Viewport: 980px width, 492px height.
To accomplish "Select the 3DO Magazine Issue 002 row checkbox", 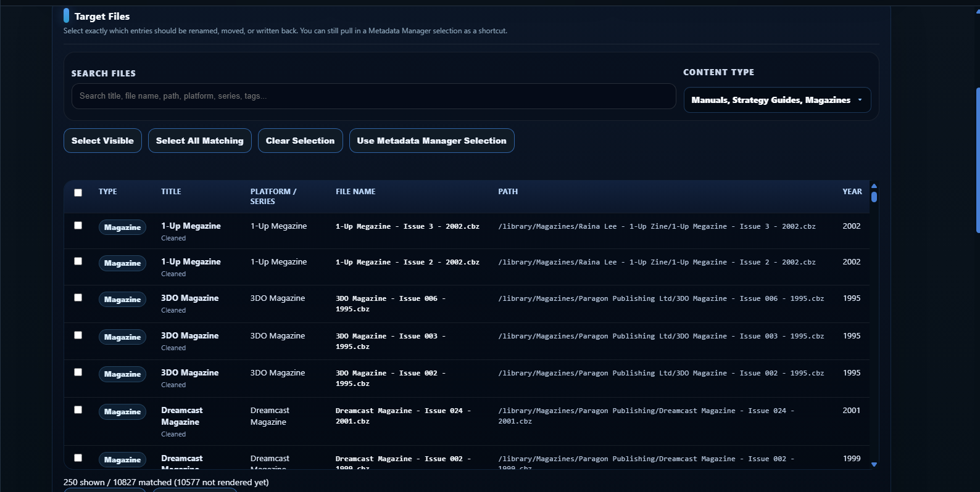I will 78,372.
